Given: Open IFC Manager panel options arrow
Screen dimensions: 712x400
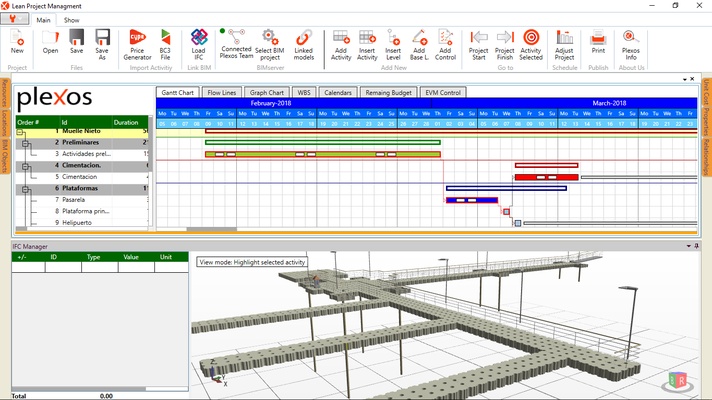Looking at the screenshot, I should click(688, 246).
